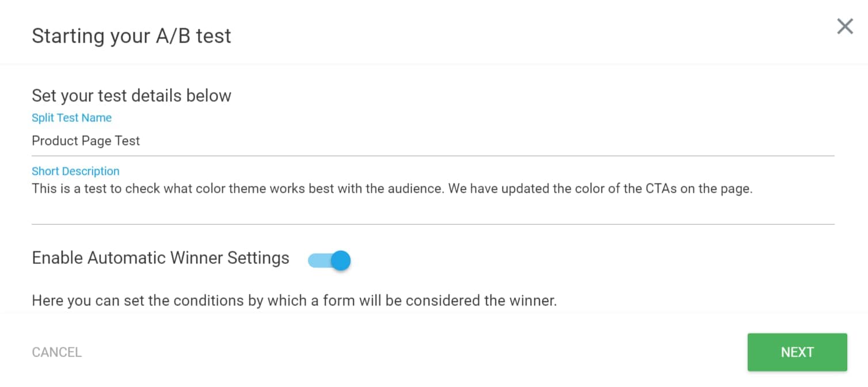
Task: Click the Starting your A/B test heading
Action: click(x=131, y=36)
